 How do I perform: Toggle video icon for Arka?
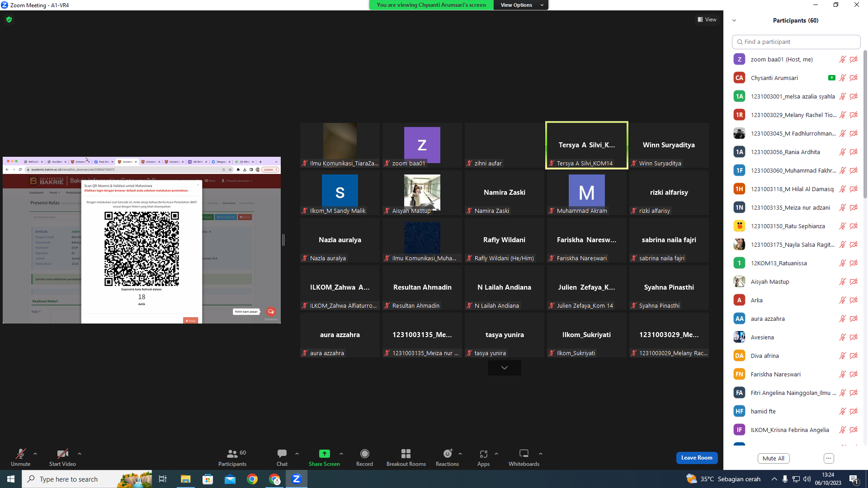click(854, 300)
